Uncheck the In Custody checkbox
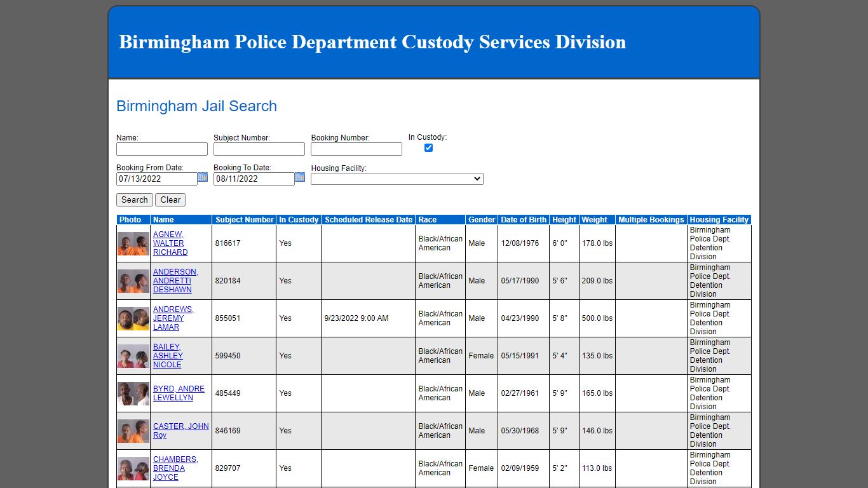The image size is (868, 488). 428,147
